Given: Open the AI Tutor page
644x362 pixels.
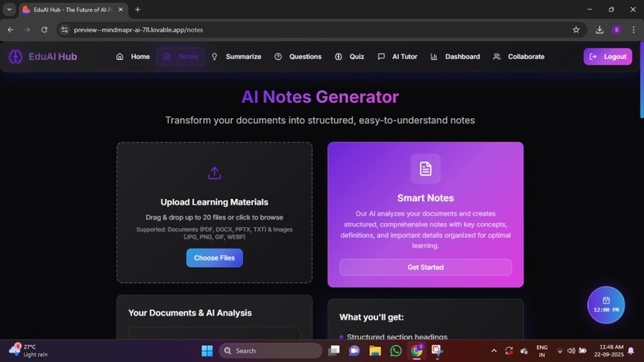Looking at the screenshot, I should coord(397,57).
